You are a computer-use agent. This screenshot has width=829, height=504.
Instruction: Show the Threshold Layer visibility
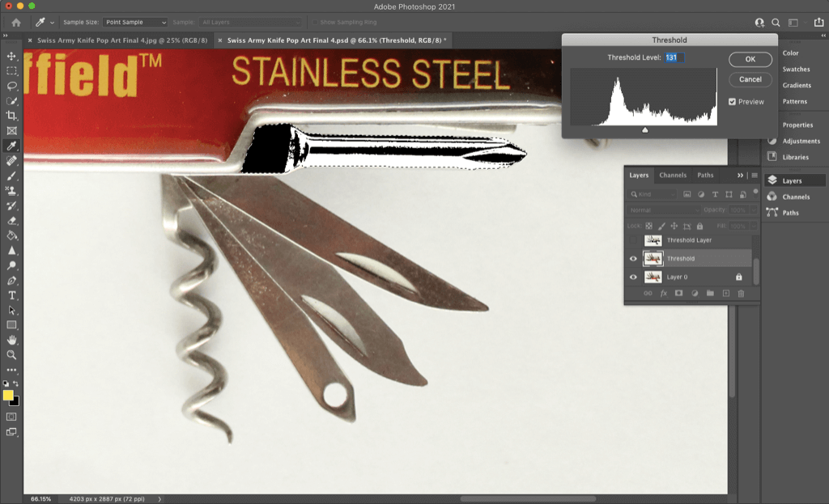(634, 240)
